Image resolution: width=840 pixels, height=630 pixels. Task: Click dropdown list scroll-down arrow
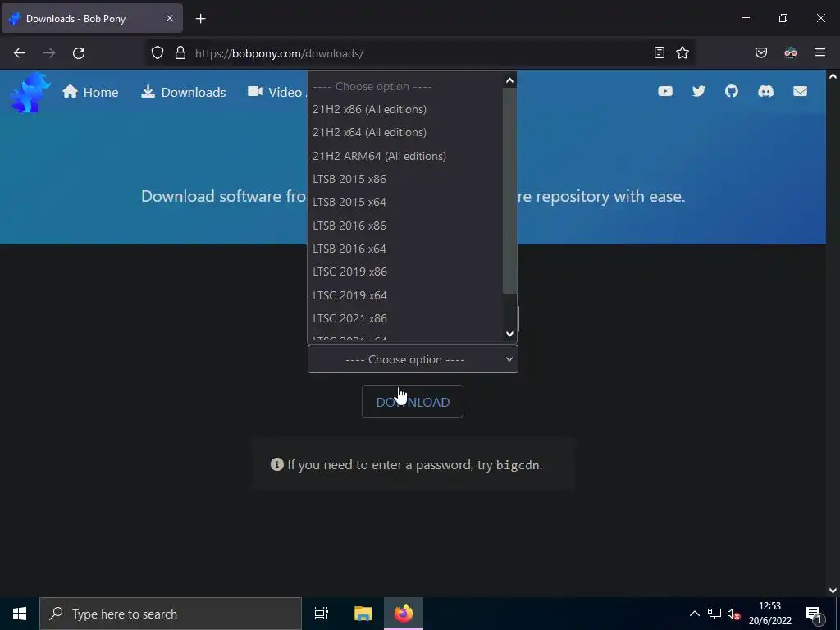point(509,334)
